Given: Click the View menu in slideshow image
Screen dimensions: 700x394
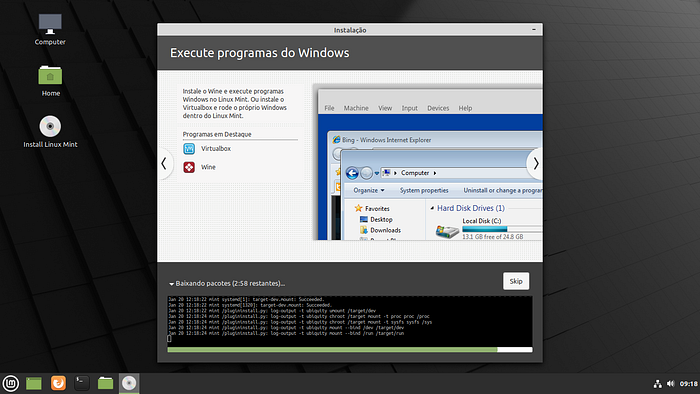Looking at the screenshot, I should coord(385,108).
